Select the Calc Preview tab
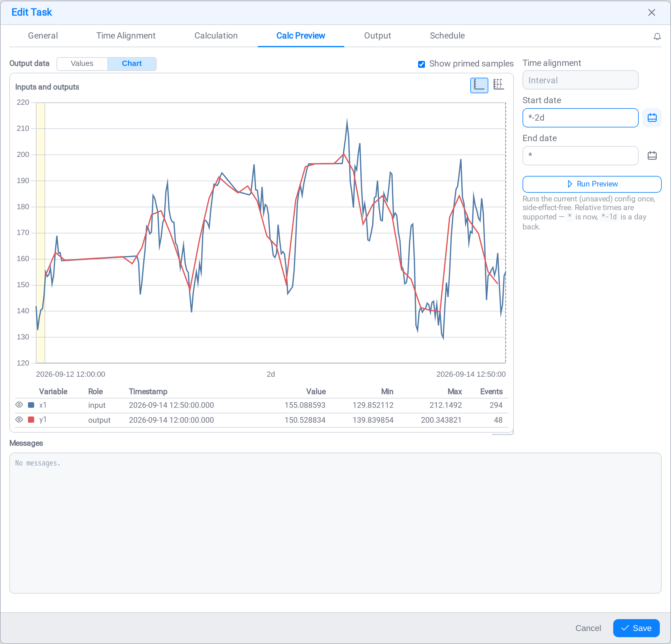This screenshot has height=644, width=671. (x=301, y=36)
